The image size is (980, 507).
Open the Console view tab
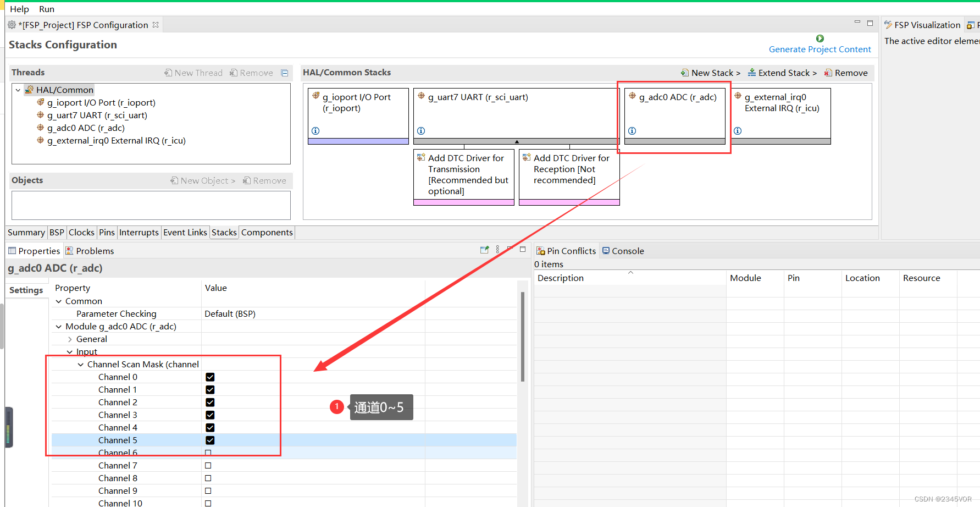pos(623,251)
